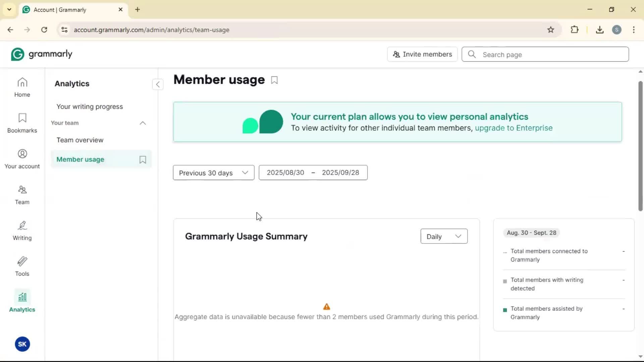The width and height of the screenshot is (644, 362).
Task: Open the Writing section icon
Action: (x=22, y=231)
